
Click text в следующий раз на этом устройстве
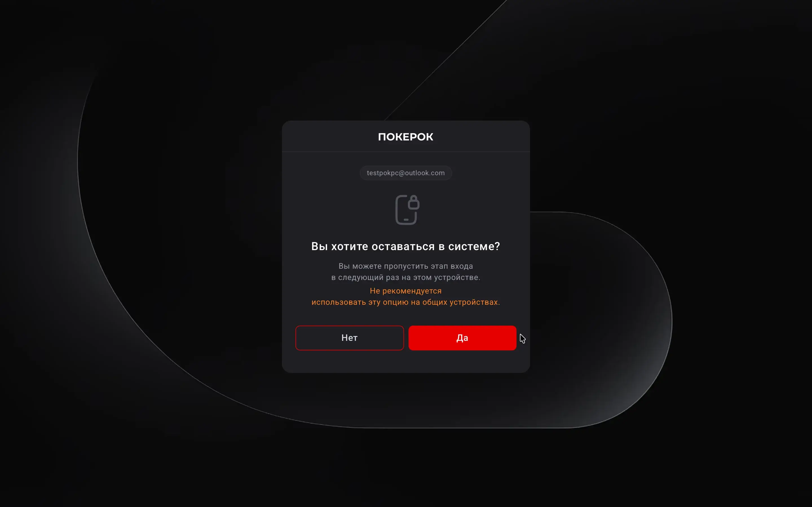click(x=406, y=278)
